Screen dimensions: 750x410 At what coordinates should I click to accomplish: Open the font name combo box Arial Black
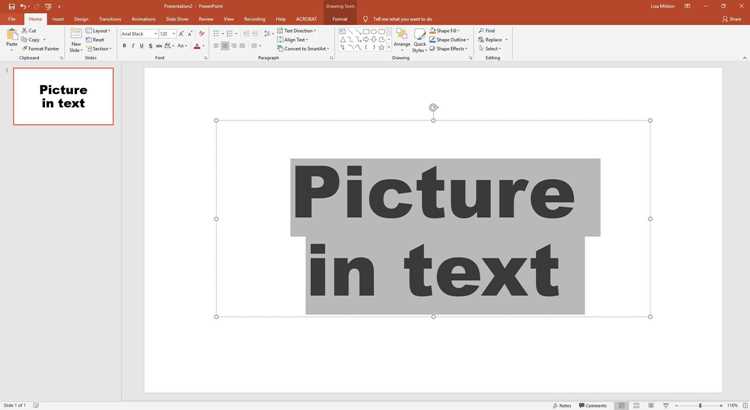tap(139, 34)
